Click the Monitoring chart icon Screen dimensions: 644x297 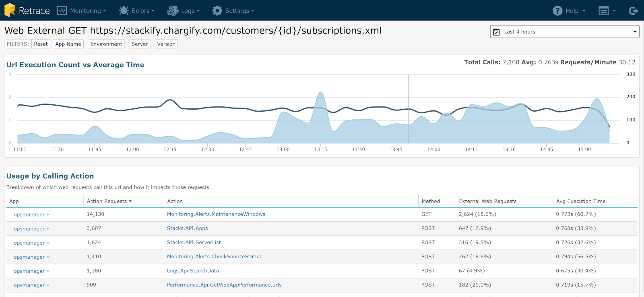(x=62, y=10)
